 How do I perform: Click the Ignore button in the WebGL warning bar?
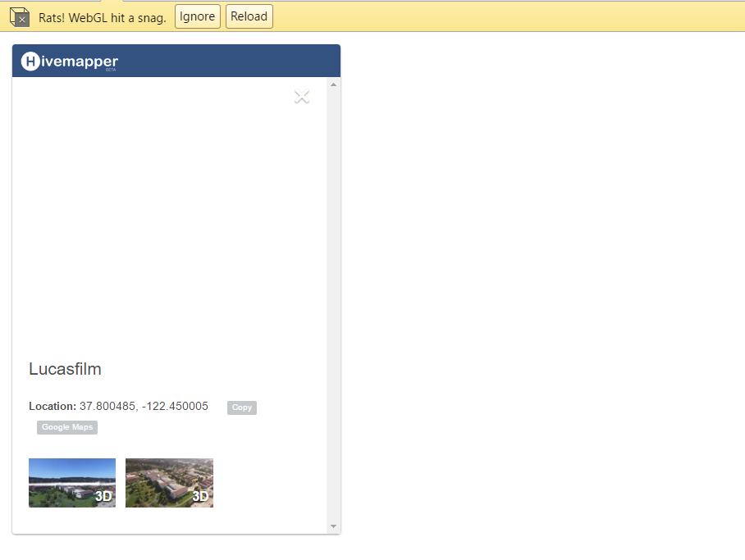197,16
